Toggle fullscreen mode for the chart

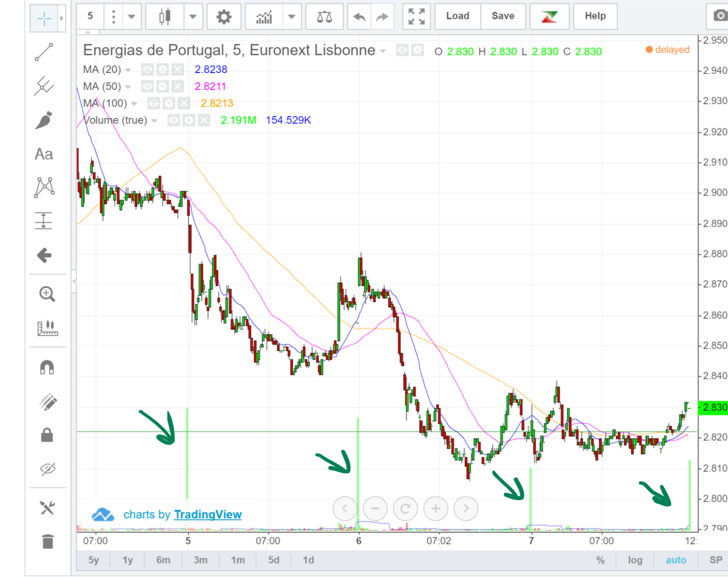416,17
